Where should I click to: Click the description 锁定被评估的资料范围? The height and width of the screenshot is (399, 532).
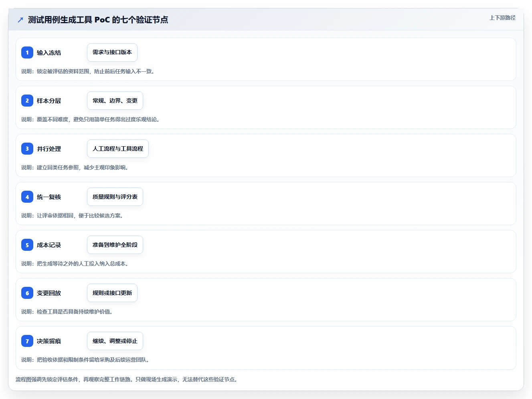(88, 71)
